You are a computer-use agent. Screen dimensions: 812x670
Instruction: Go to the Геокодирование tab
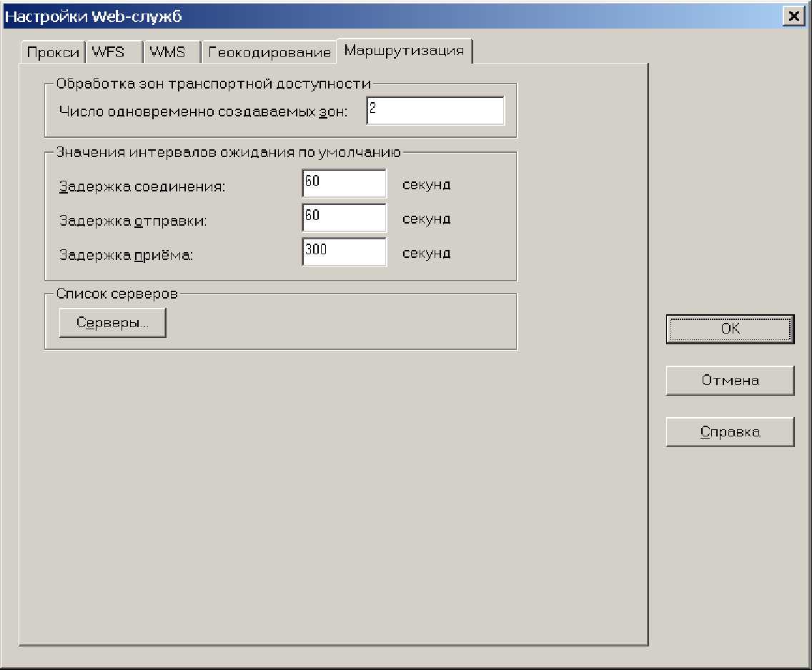[x=269, y=53]
